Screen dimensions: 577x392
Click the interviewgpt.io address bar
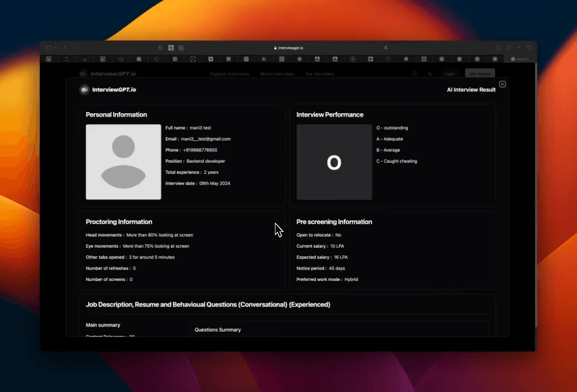point(288,48)
